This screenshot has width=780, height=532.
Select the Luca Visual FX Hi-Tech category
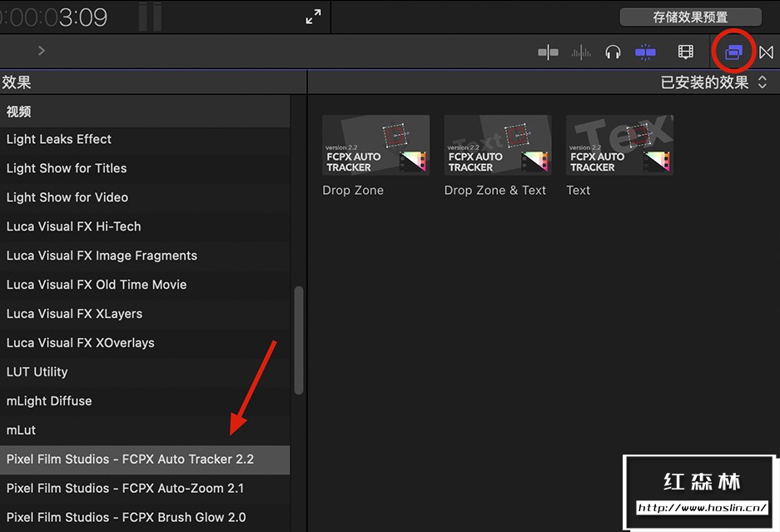pyautogui.click(x=145, y=226)
